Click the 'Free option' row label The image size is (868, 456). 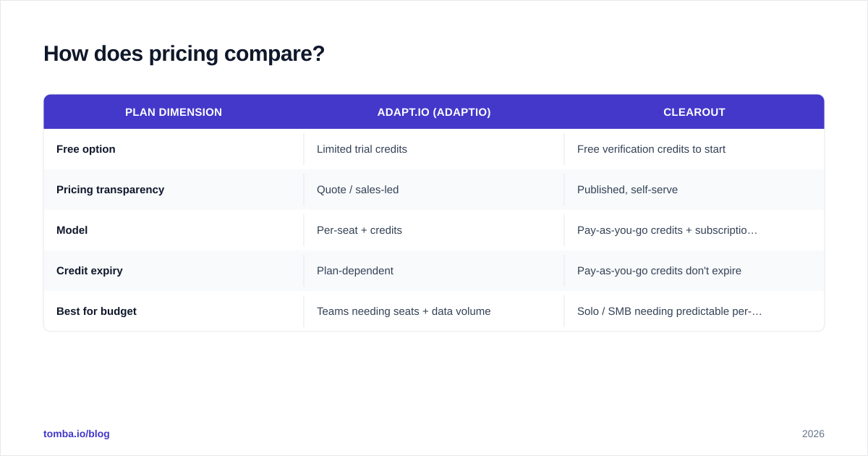point(86,149)
